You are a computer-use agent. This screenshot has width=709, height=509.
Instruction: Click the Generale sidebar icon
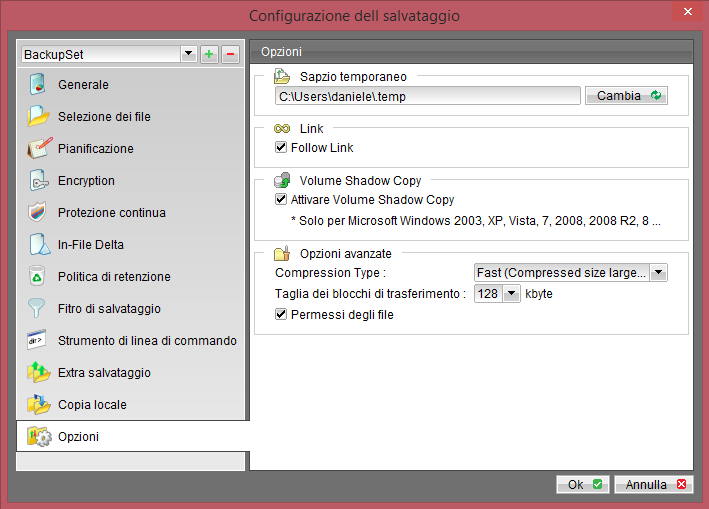[x=38, y=85]
